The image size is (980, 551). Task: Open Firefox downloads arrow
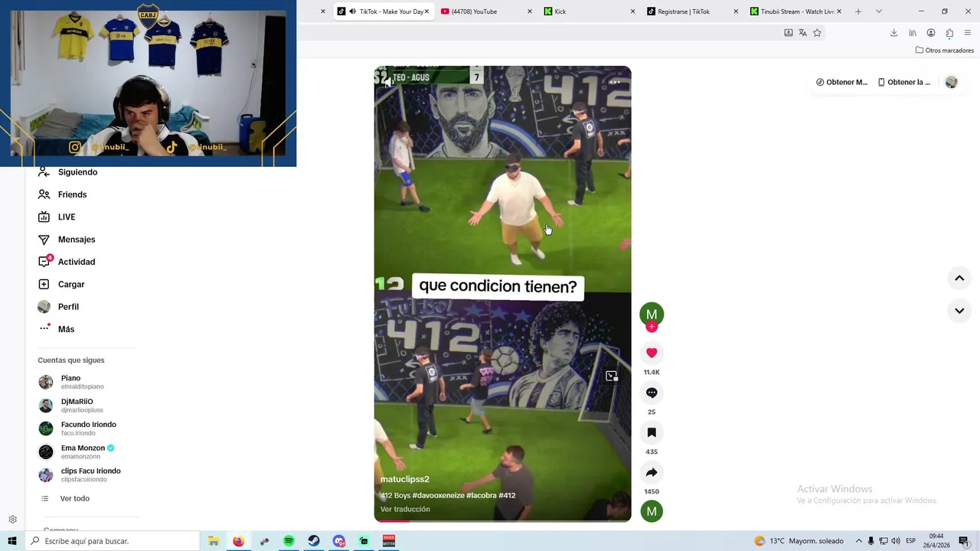[x=893, y=33]
